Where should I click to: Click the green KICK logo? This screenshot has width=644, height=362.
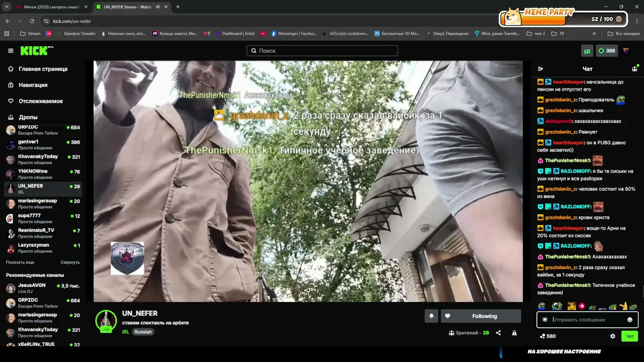point(36,51)
